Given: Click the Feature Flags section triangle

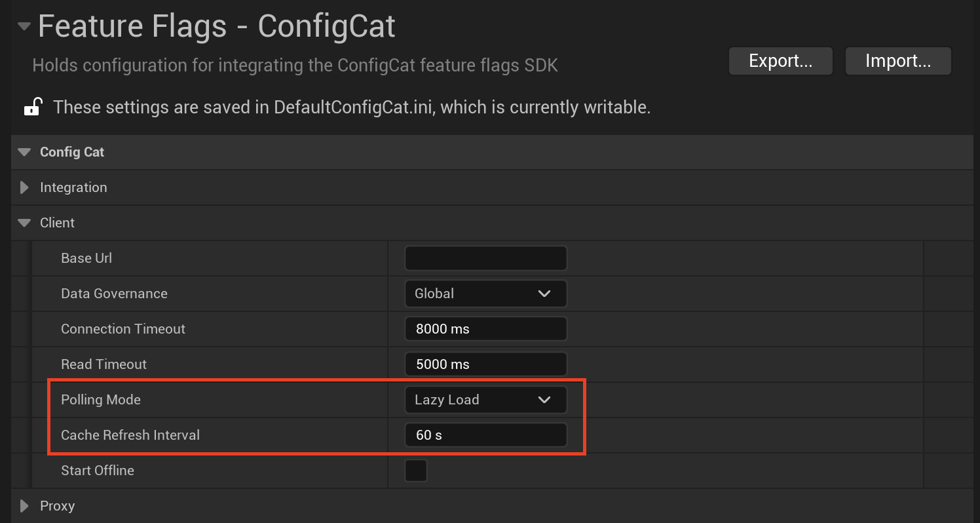Looking at the screenshot, I should pos(24,26).
